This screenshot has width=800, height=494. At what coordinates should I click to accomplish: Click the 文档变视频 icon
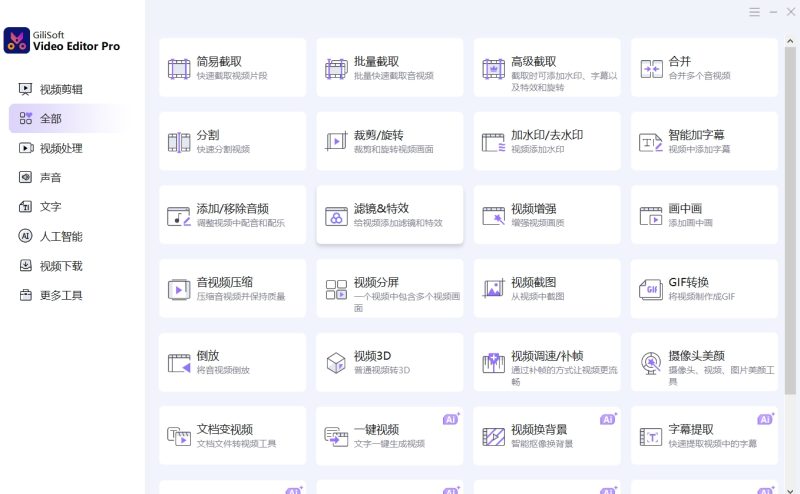click(x=179, y=437)
